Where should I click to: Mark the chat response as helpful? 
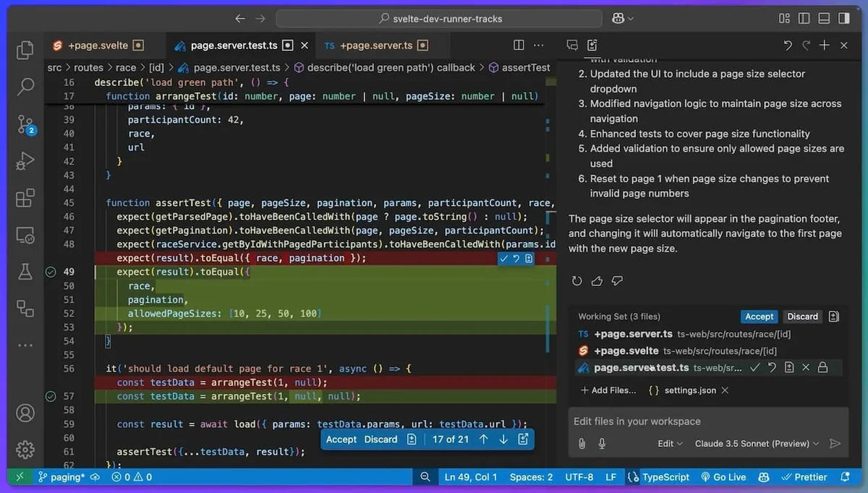coord(597,280)
